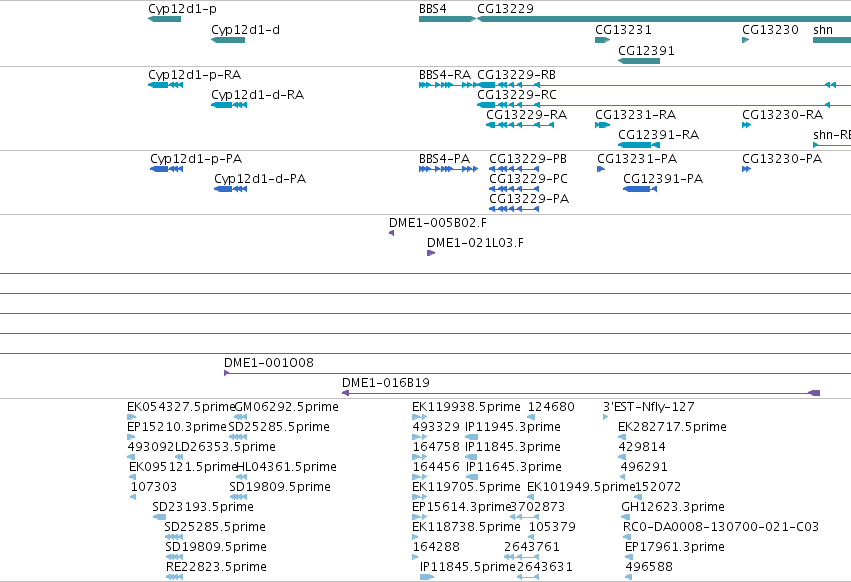851x582 pixels.
Task: Select transcript Cyp12d1-p-RA
Action: tap(166, 85)
